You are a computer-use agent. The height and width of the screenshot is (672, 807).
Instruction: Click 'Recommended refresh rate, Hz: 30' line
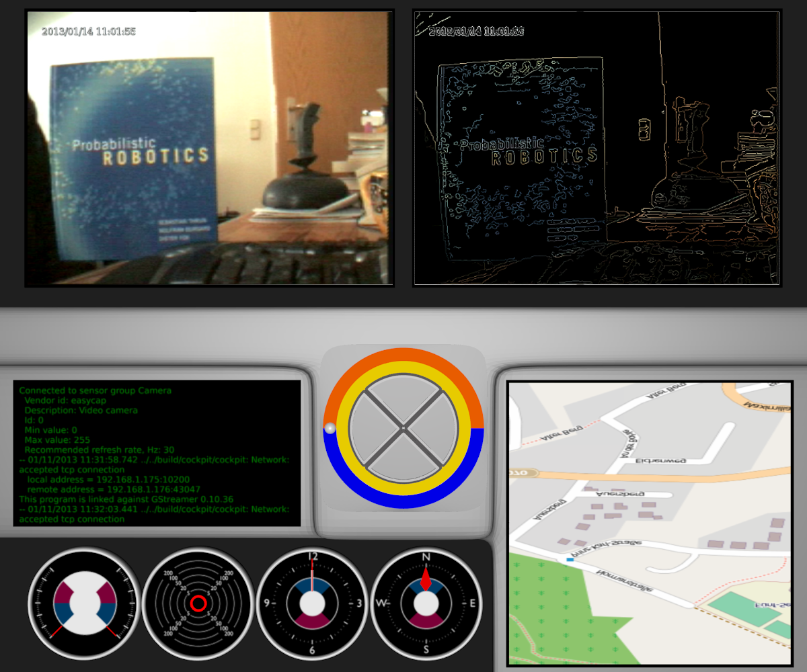pyautogui.click(x=100, y=450)
